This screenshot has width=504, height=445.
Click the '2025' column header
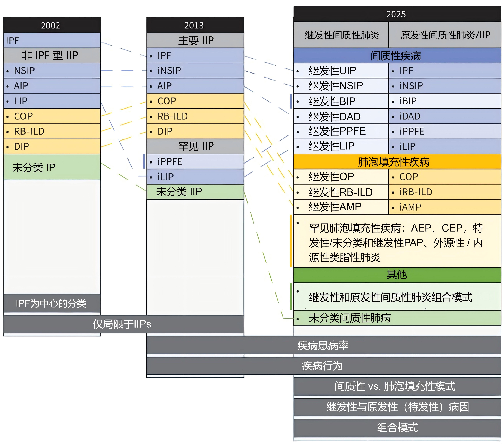point(397,14)
